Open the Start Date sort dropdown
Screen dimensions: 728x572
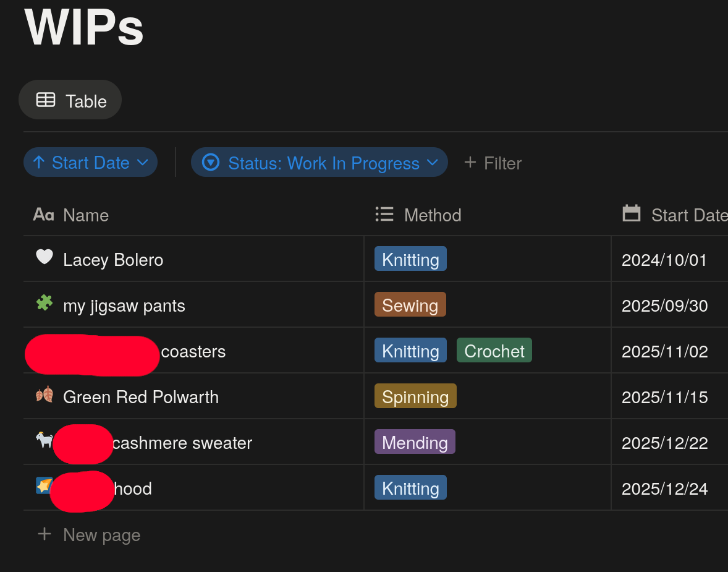point(90,163)
